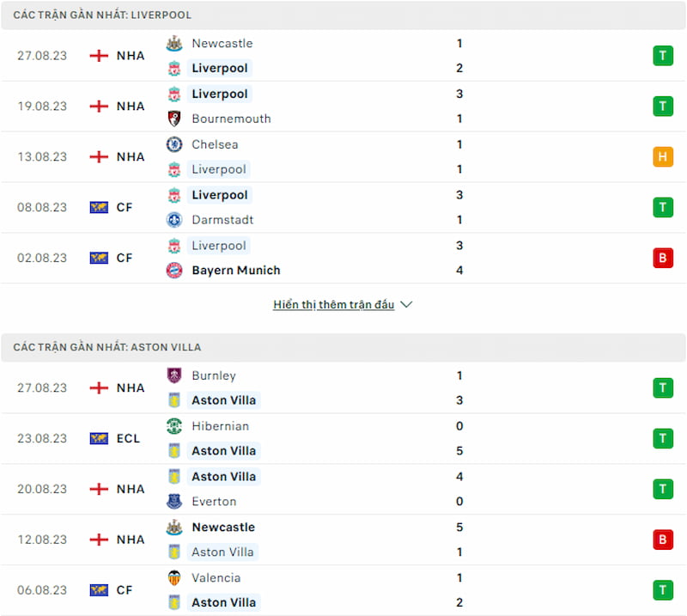This screenshot has height=616, width=687.
Task: Click orange H draw badge for Chelsea match
Action: [x=663, y=156]
